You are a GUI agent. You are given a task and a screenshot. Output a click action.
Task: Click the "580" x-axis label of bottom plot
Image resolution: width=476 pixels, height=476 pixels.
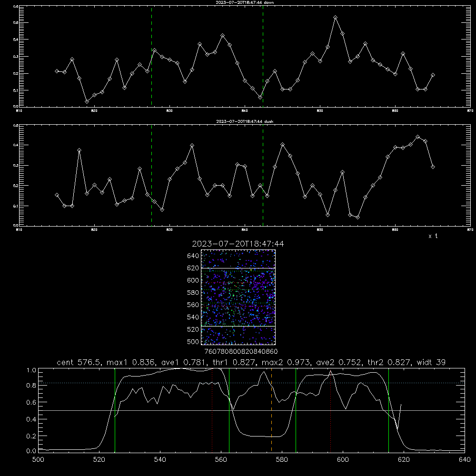tap(282, 460)
